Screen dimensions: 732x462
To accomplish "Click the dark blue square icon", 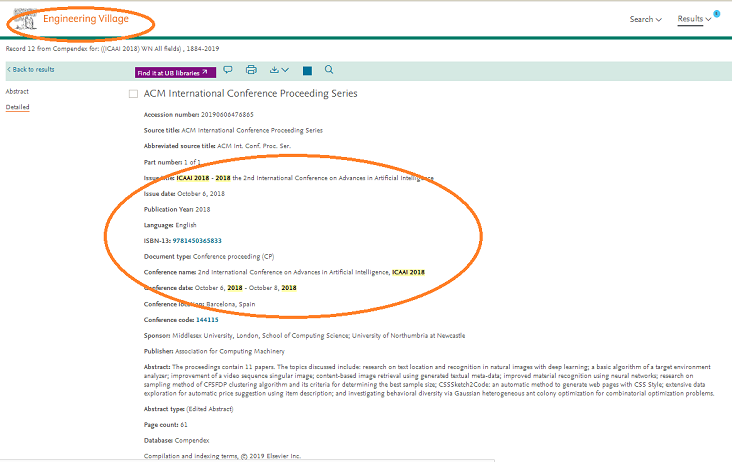I will [307, 71].
